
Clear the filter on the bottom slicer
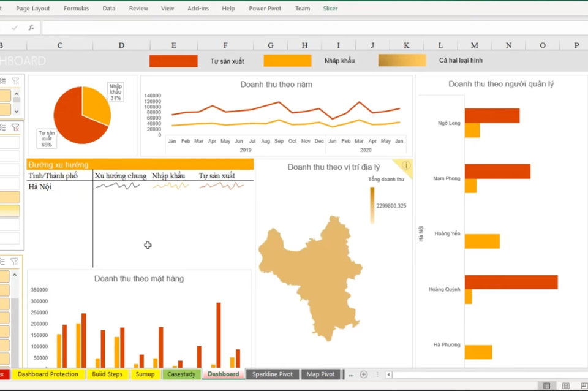[14, 262]
